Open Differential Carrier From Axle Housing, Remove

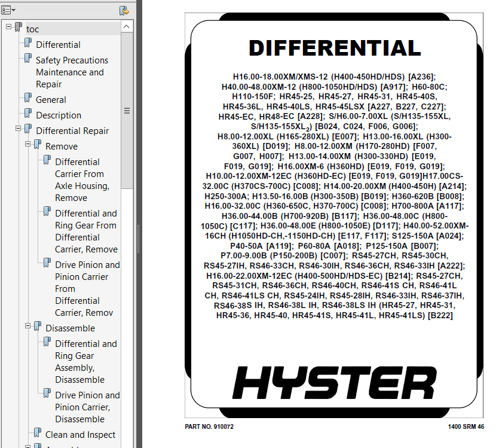pyautogui.click(x=82, y=180)
